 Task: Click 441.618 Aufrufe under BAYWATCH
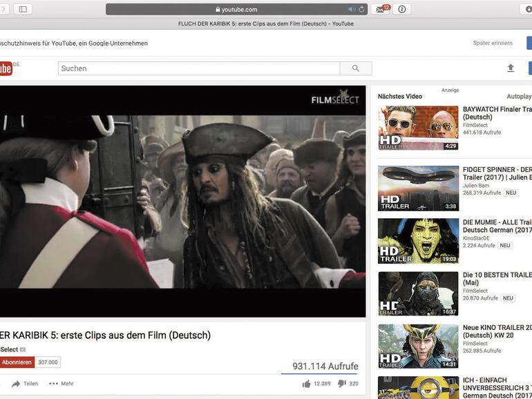pyautogui.click(x=482, y=133)
